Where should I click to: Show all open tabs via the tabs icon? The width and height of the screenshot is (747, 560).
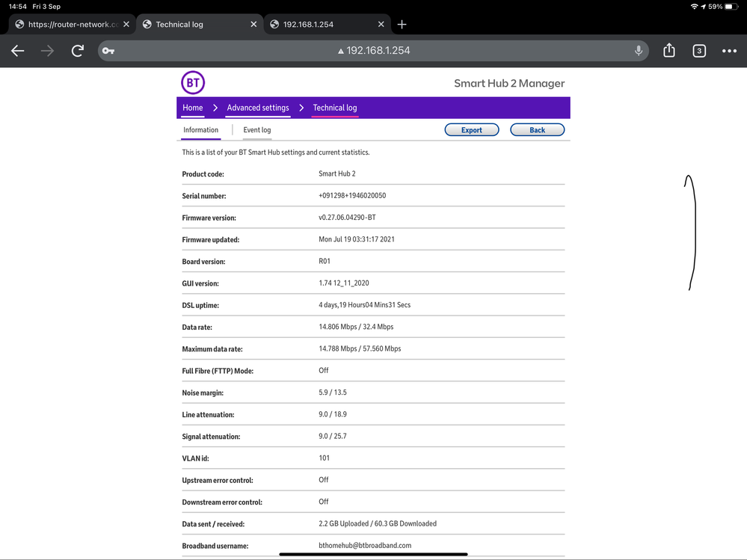pyautogui.click(x=698, y=51)
